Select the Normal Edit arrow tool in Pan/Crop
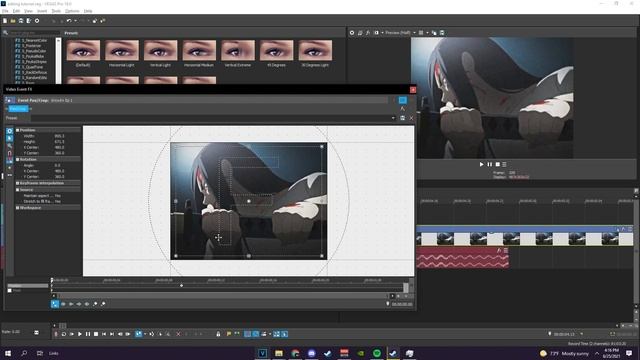Viewport: 640px width, 360px height. 10,138
